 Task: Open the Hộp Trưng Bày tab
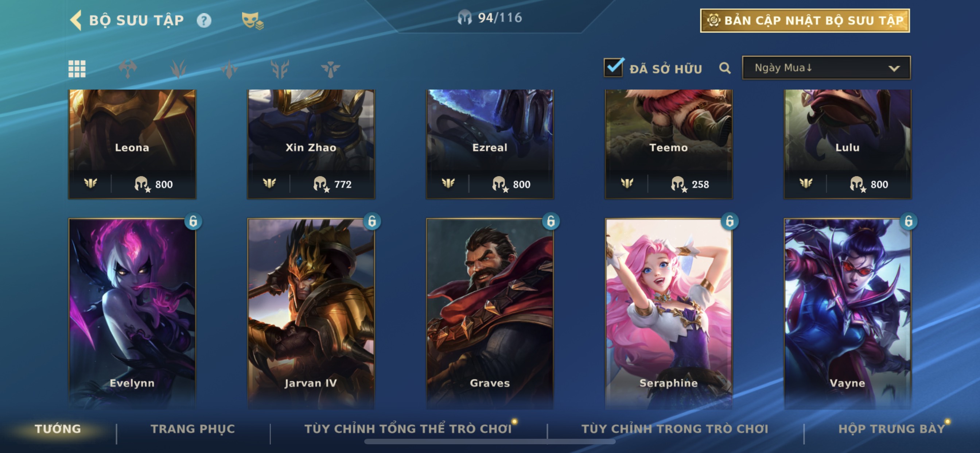point(891,429)
